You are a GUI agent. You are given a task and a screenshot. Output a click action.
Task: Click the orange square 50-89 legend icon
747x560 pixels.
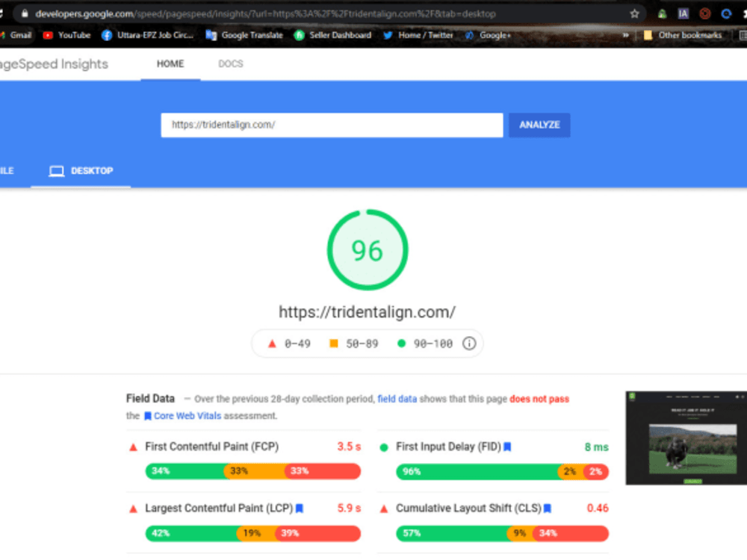[x=333, y=343]
